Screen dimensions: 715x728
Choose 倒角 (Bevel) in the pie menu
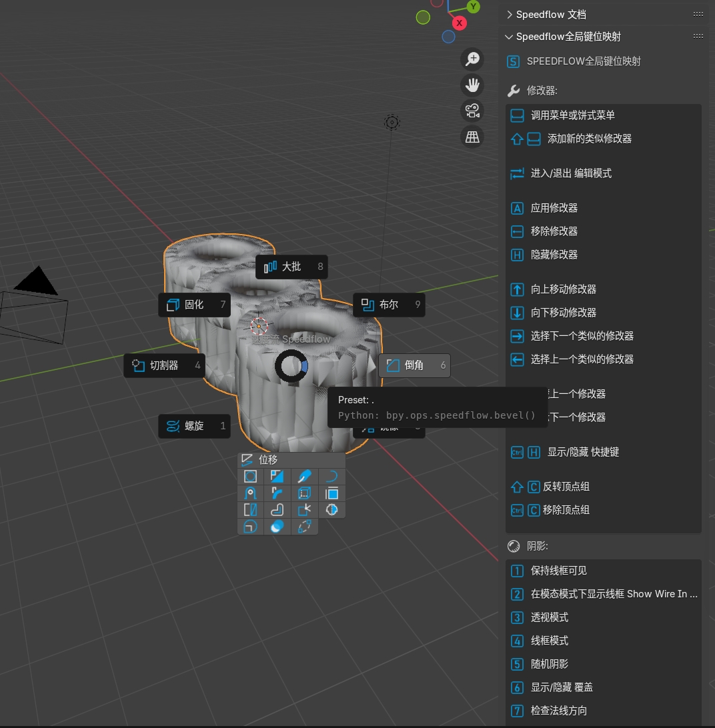(414, 365)
